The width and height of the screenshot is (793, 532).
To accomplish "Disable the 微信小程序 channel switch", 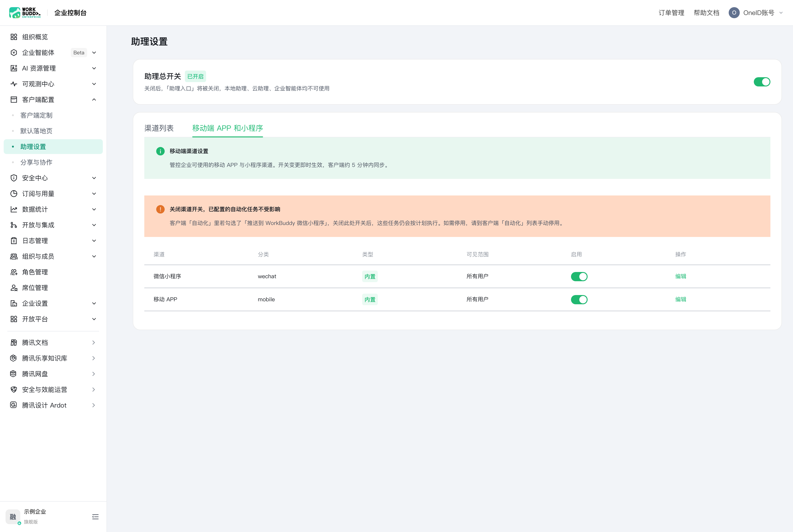I will [579, 277].
